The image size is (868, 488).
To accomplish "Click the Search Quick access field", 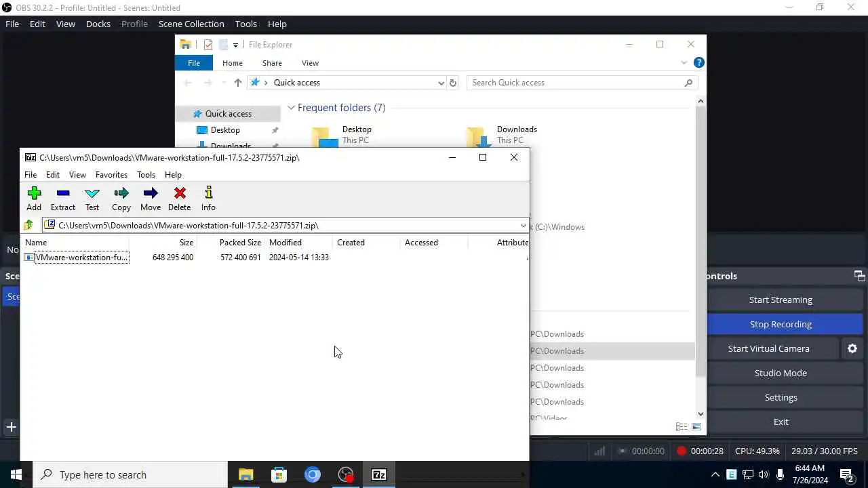I will pyautogui.click(x=582, y=83).
